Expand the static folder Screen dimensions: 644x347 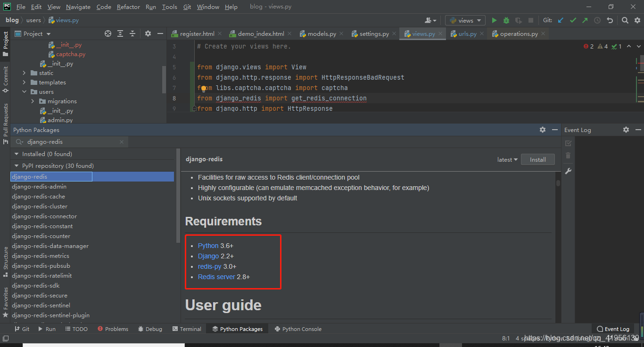[25, 73]
